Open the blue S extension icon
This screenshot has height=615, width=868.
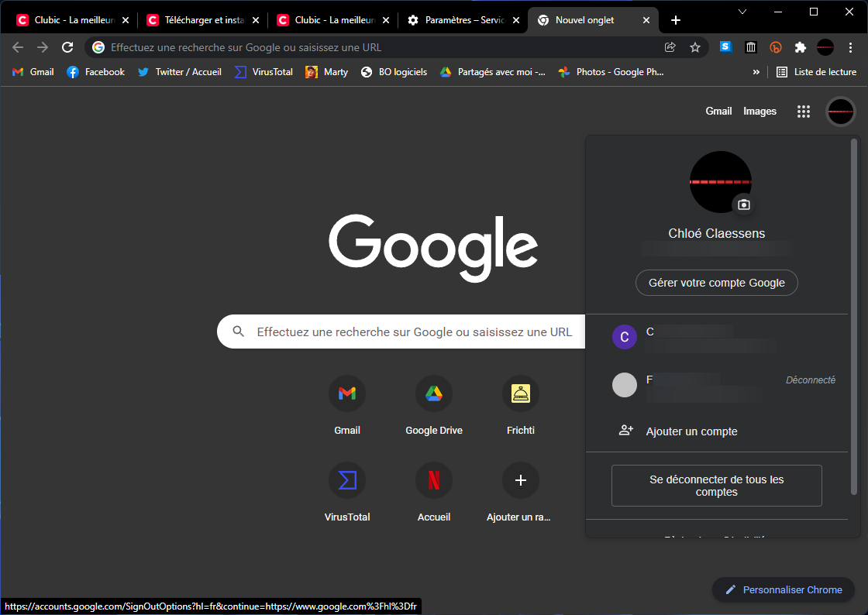725,47
